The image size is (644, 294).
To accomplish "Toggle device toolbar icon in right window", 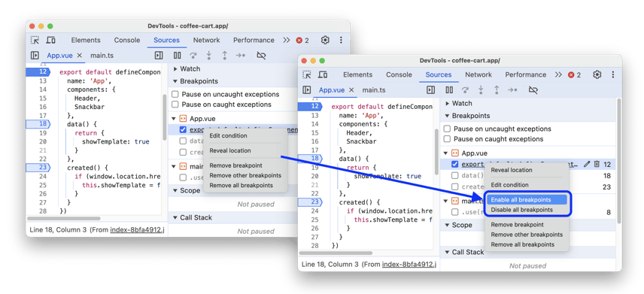I will pos(323,74).
